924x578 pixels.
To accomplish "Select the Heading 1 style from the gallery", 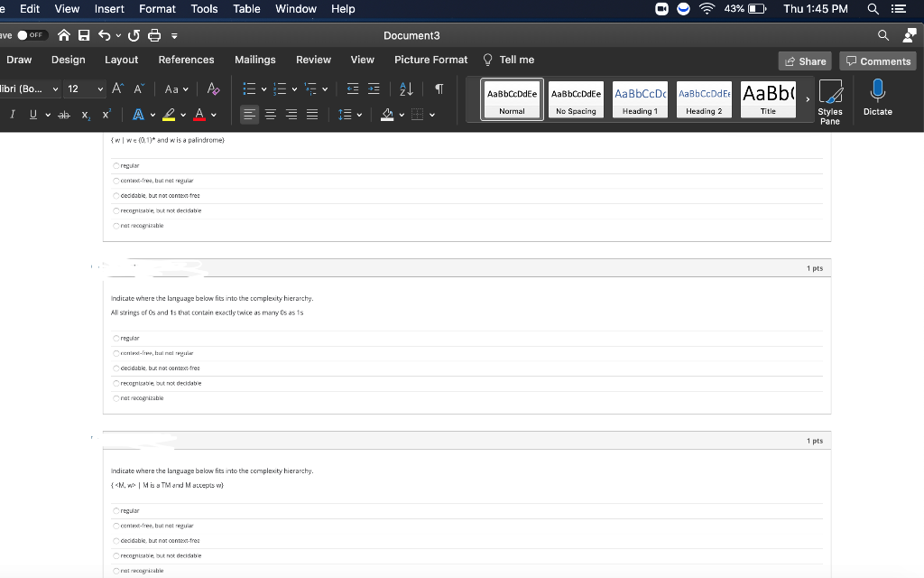I will (x=640, y=99).
